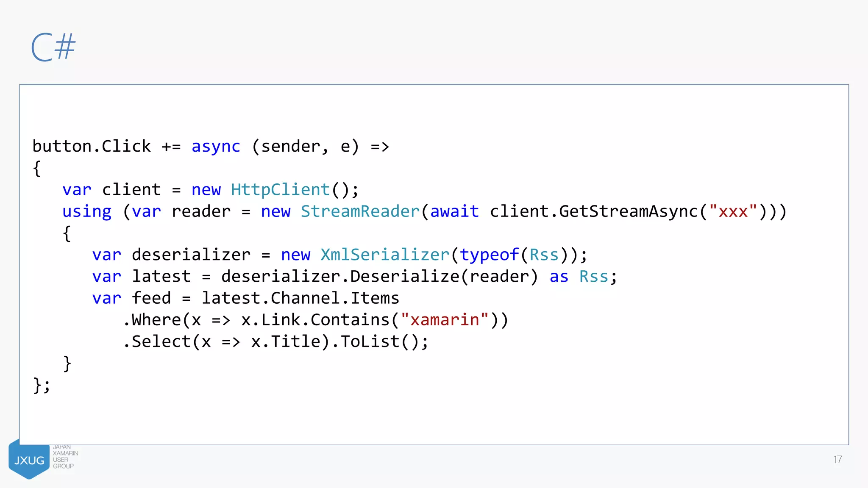The width and height of the screenshot is (868, 488).
Task: Click 'latest.Channel.Items' expression
Action: [x=300, y=298]
